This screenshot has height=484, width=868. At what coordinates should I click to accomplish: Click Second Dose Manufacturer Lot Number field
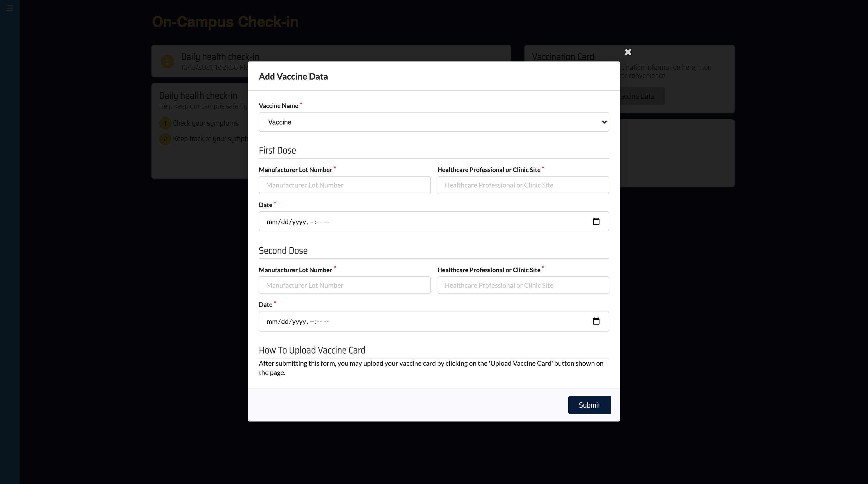tap(344, 285)
